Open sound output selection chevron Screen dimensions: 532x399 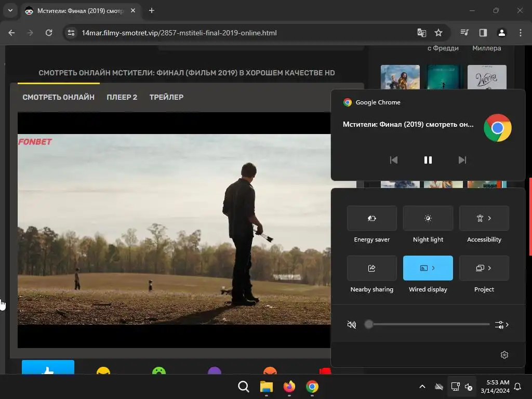(502, 325)
